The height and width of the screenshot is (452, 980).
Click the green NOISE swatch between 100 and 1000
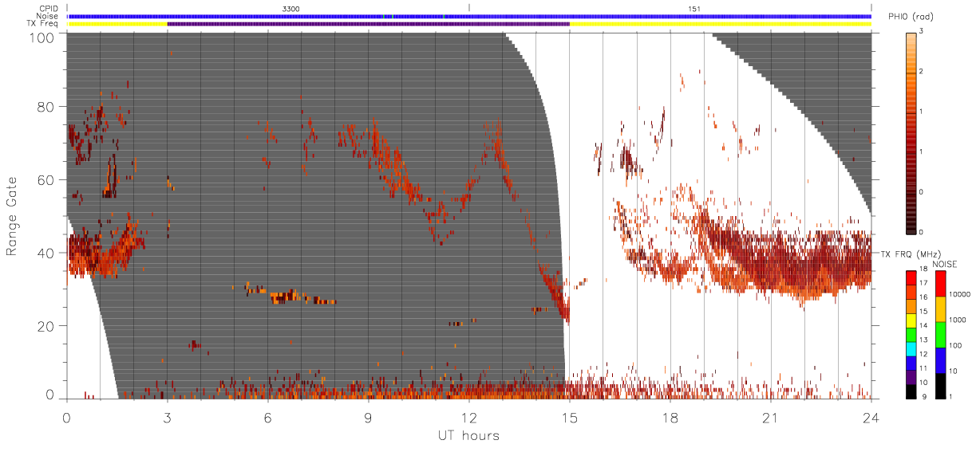940,335
